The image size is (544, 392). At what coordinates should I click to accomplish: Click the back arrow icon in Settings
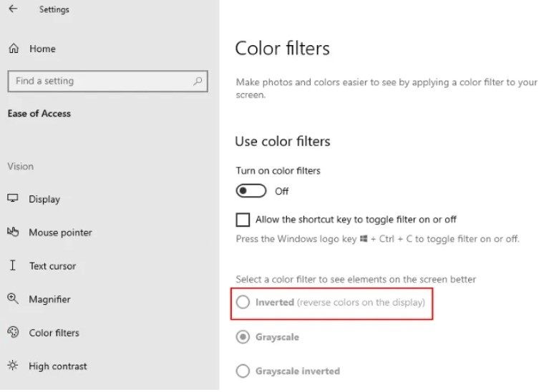tap(13, 9)
